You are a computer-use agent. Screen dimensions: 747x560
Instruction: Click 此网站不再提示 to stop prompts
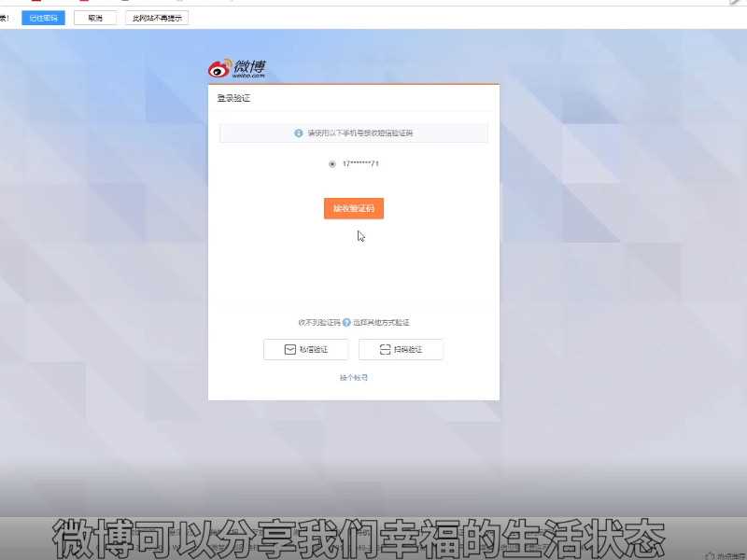156,17
